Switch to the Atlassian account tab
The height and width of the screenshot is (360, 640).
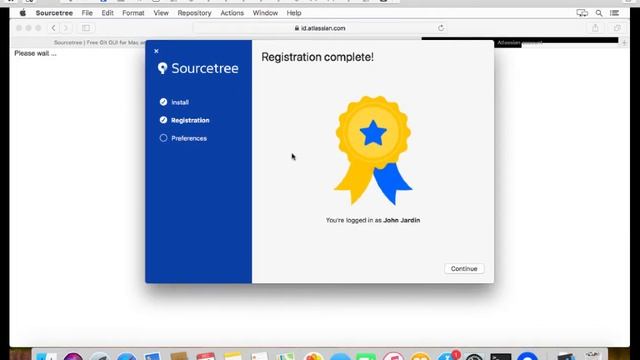click(x=519, y=42)
